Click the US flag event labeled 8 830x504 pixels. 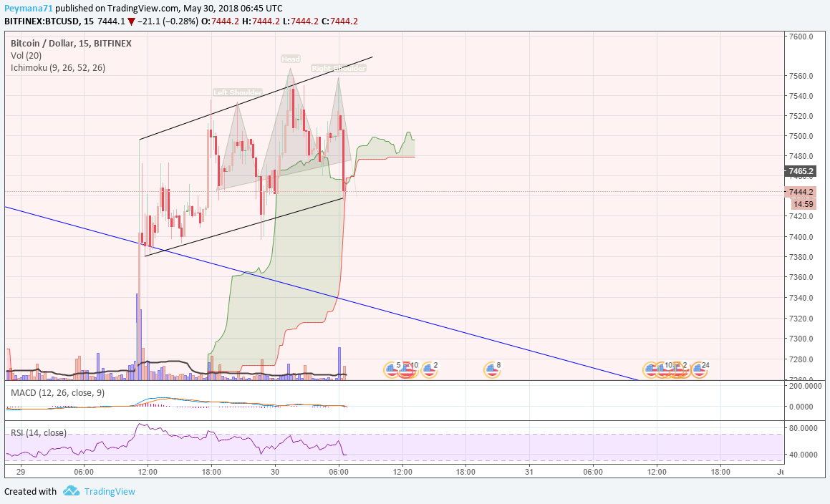tap(492, 370)
